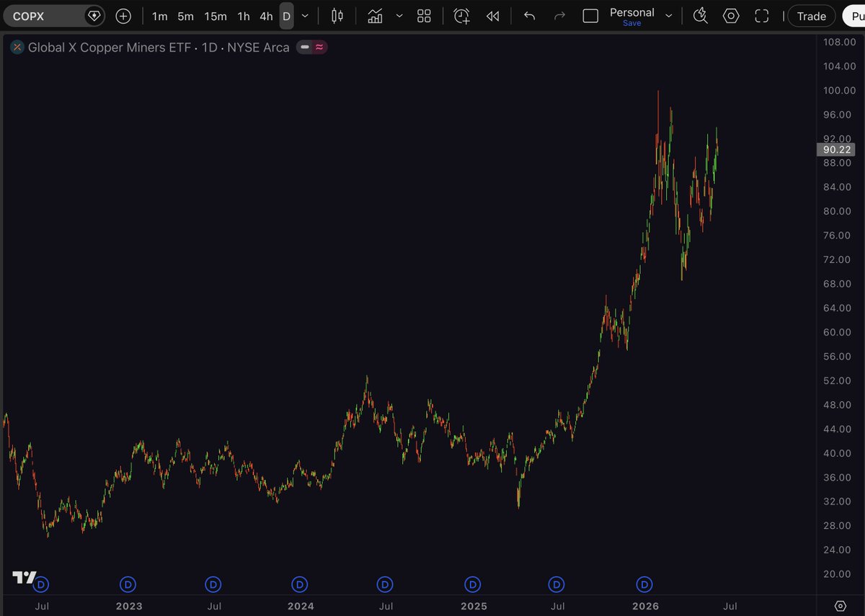
Task: Click the dividend D marker below Jul 2022
Action: [41, 583]
